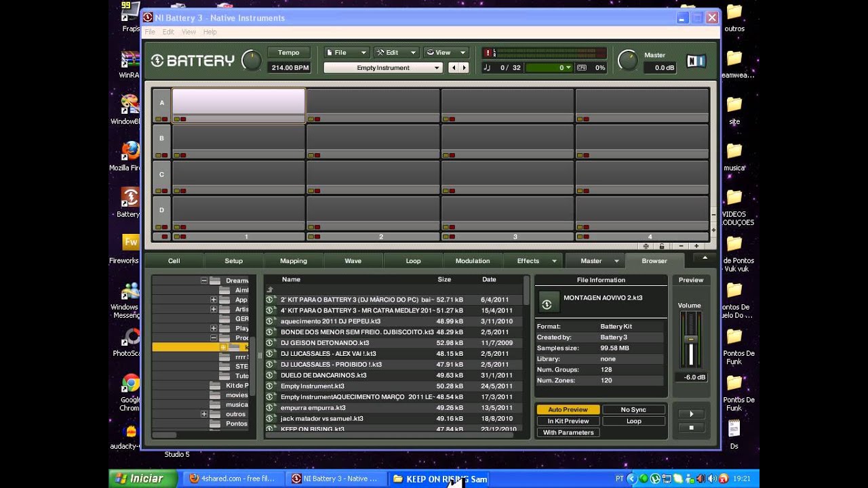Switch to the Setup tab

tap(233, 261)
